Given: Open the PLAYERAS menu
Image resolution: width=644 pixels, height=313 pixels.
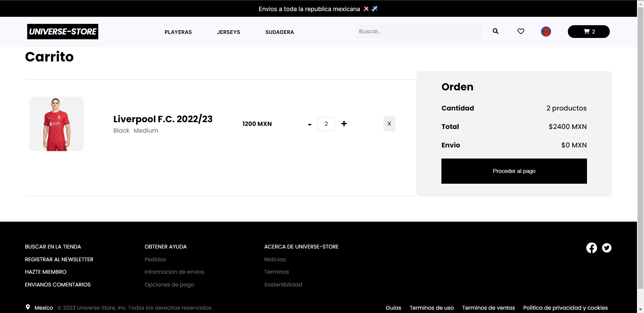Looking at the screenshot, I should 178,32.
